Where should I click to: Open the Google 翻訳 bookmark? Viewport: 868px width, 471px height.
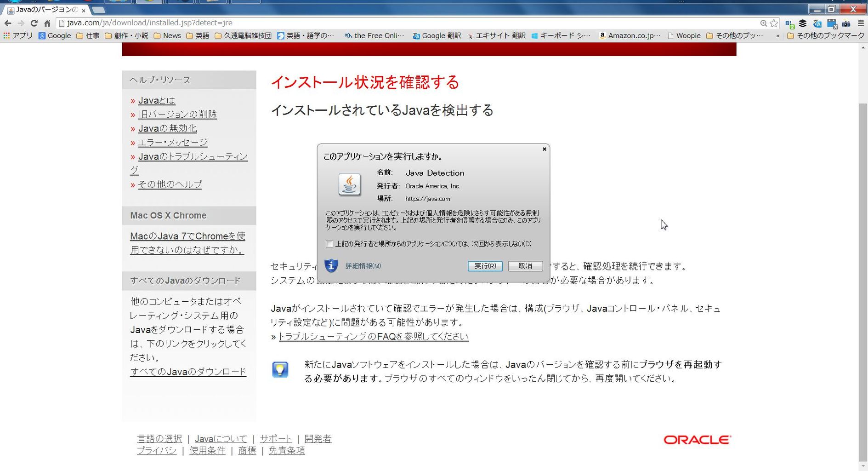(x=437, y=35)
